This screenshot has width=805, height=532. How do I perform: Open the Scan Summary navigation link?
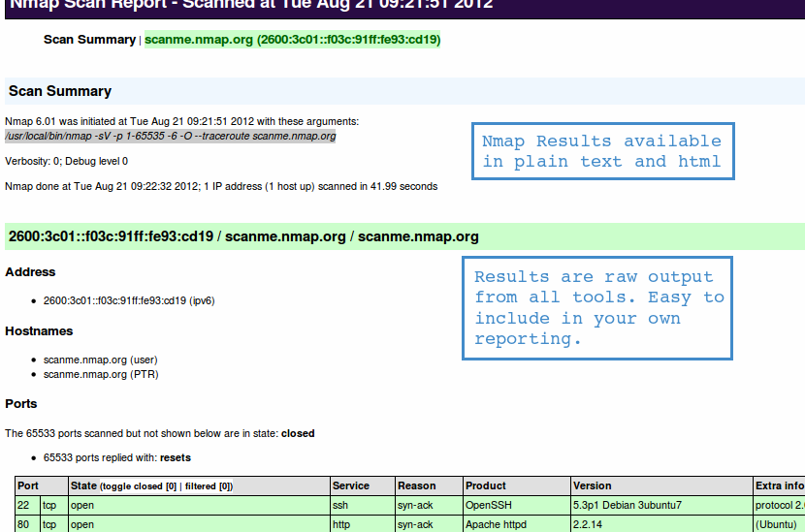tap(89, 40)
